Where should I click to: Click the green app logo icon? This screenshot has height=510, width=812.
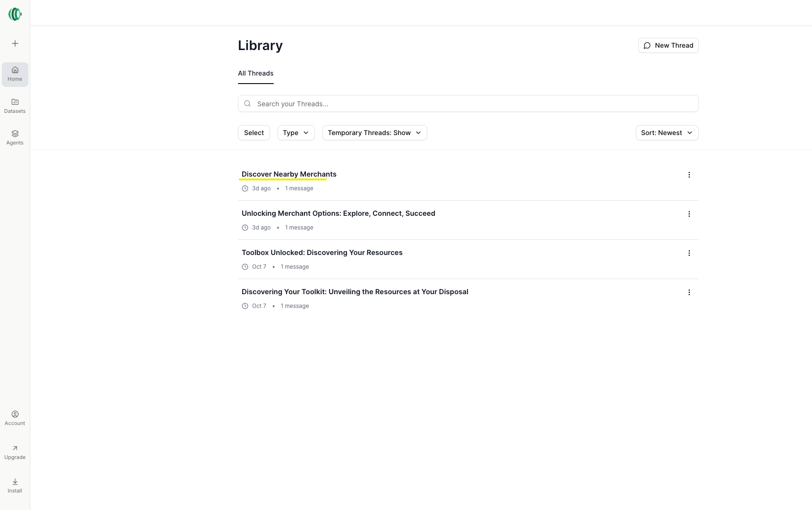15,14
